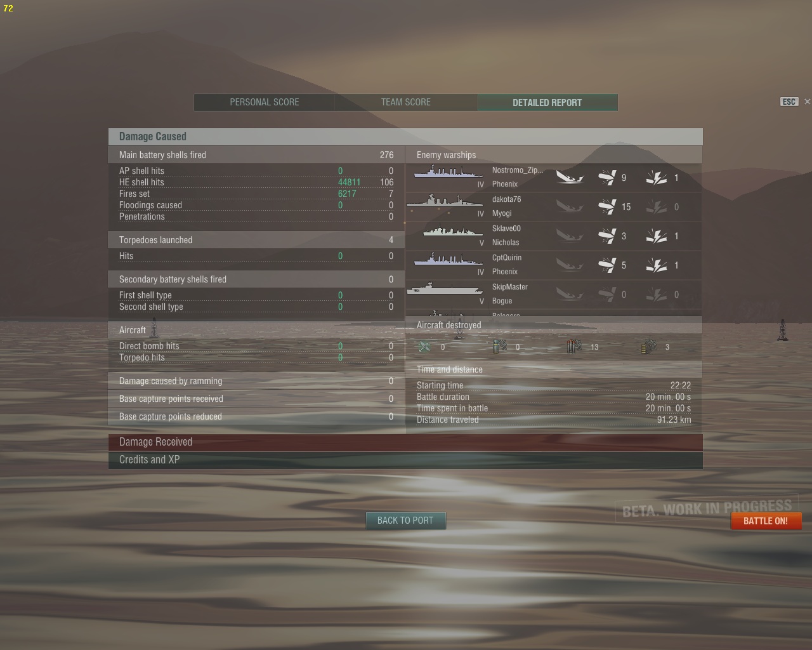Click the dimmed critical hits icon for SkipMaster
Viewport: 812px width, 650px height.
click(657, 295)
